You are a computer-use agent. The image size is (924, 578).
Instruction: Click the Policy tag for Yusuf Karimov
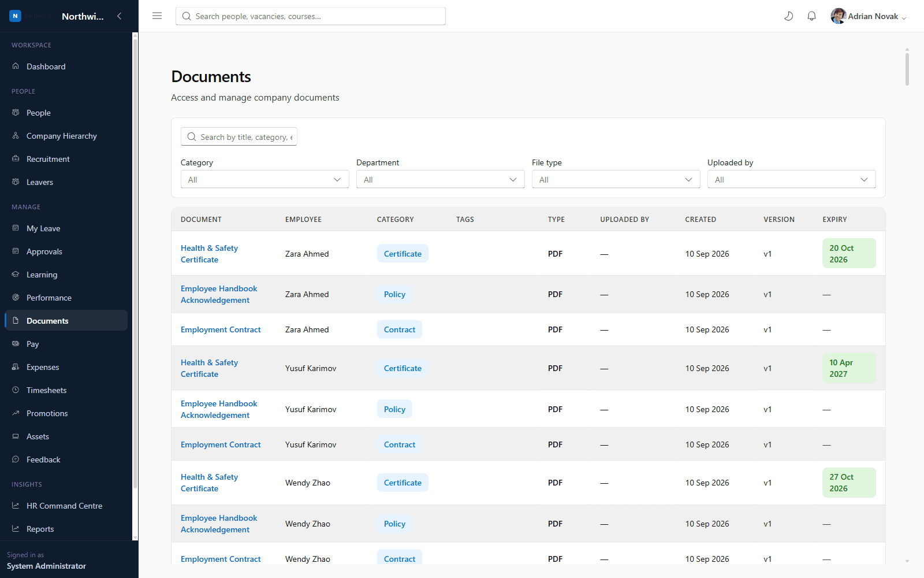394,409
